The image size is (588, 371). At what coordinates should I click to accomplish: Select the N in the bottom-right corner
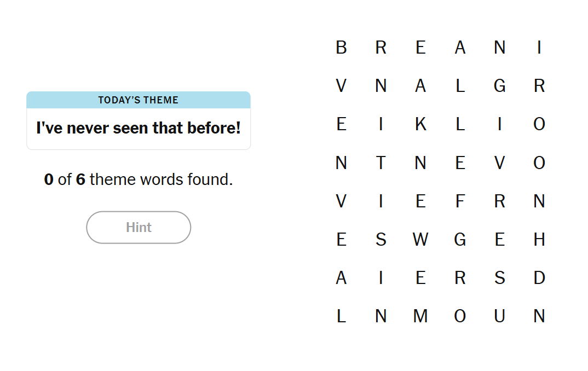tap(539, 316)
